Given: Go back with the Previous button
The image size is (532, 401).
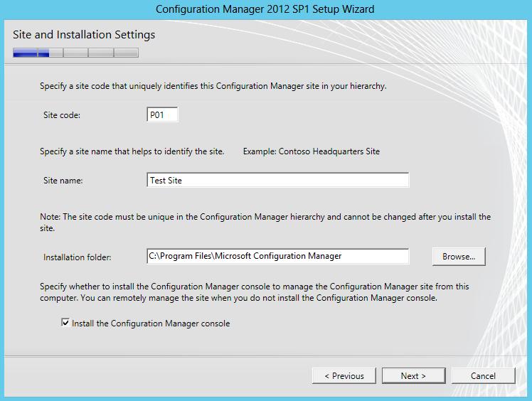Looking at the screenshot, I should (344, 376).
